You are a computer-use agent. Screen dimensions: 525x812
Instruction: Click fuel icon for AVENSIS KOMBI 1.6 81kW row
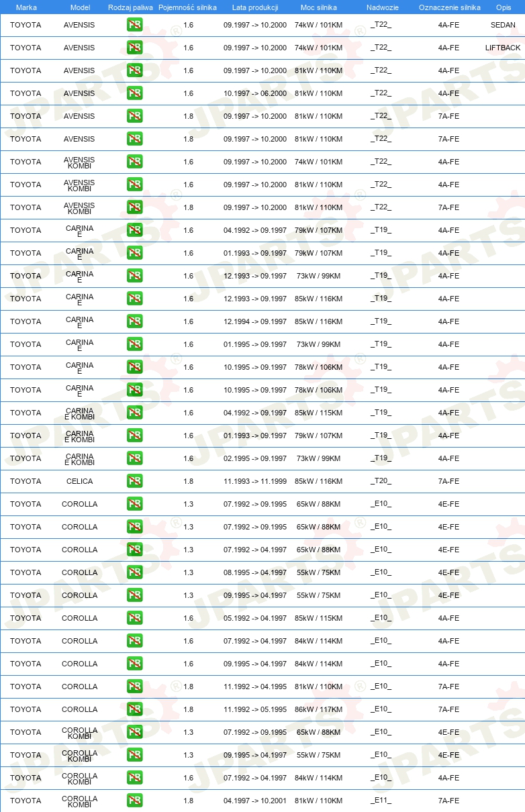134,185
